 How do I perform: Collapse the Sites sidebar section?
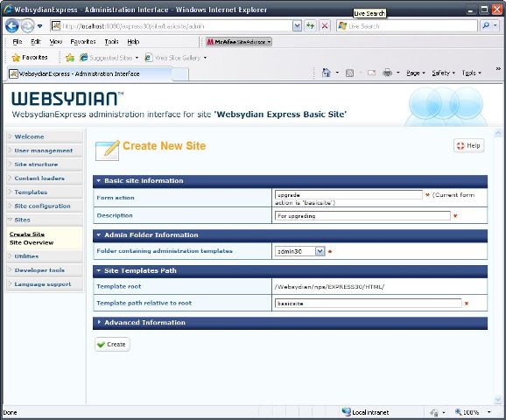pyautogui.click(x=45, y=220)
